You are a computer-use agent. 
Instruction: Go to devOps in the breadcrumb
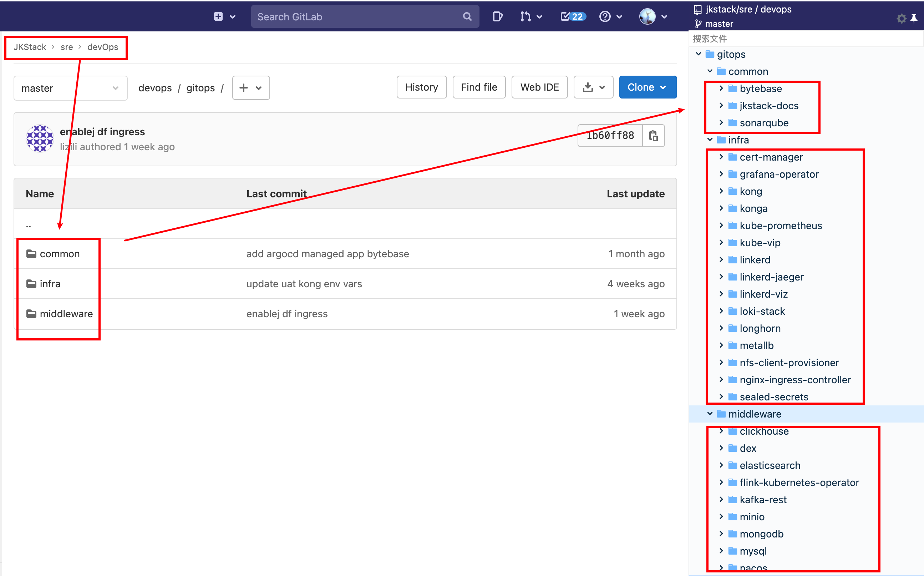click(103, 47)
